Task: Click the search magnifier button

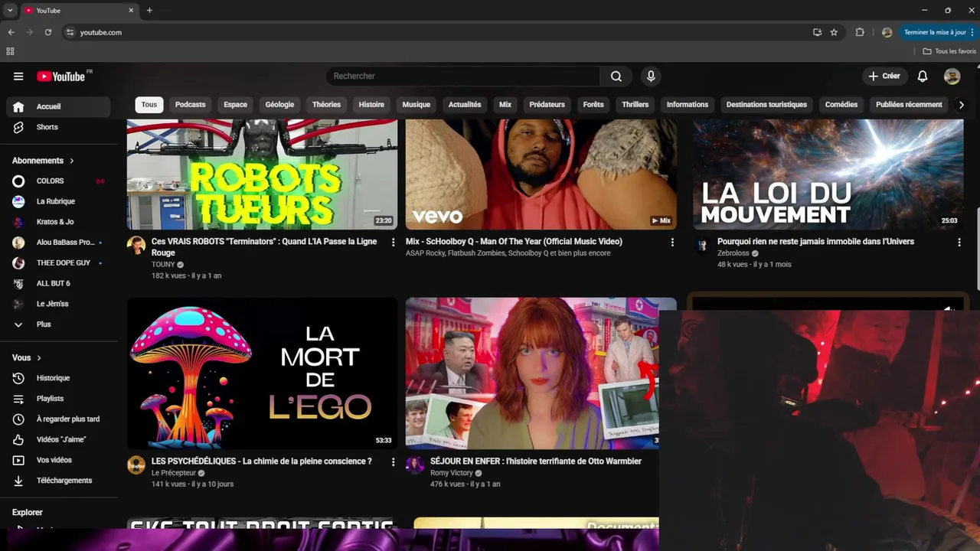Action: pyautogui.click(x=616, y=76)
